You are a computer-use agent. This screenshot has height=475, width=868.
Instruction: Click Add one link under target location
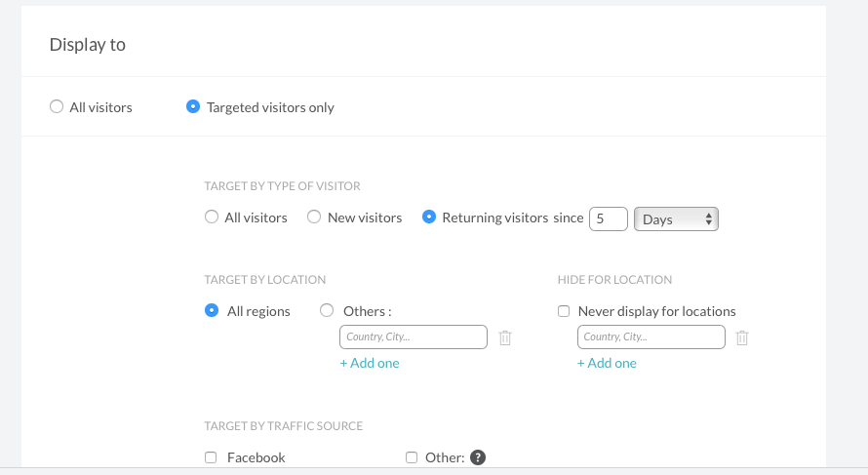[370, 363]
